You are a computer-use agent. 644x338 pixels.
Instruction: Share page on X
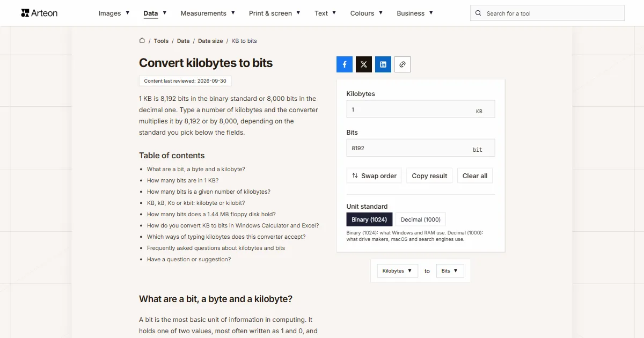(364, 64)
